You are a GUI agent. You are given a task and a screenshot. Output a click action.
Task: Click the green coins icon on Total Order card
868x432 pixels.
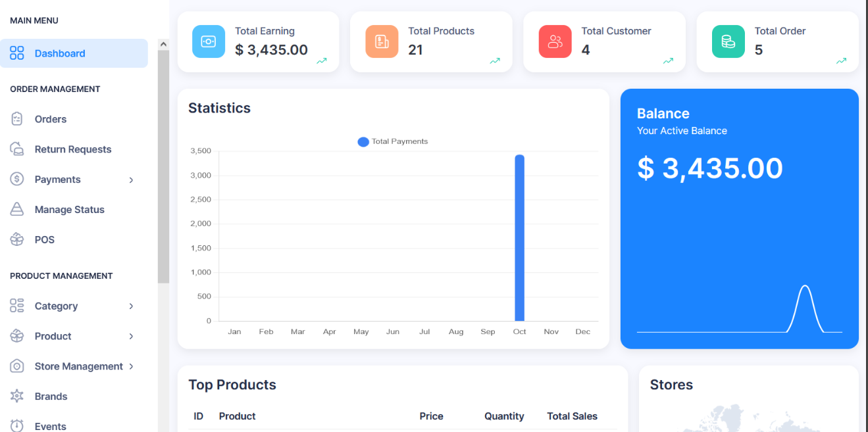point(728,41)
